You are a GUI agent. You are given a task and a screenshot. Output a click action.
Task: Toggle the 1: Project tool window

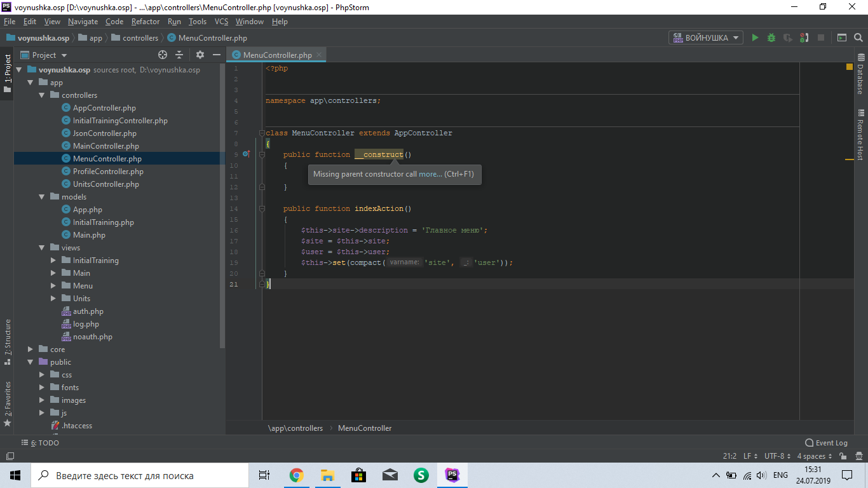pyautogui.click(x=8, y=73)
